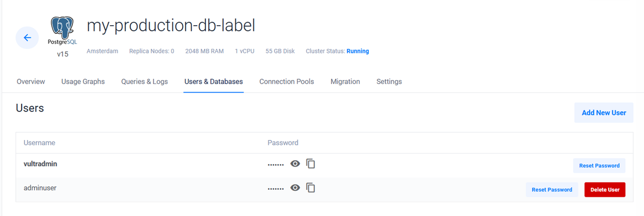Open the Queries & Logs tab
The width and height of the screenshot is (644, 216).
pyautogui.click(x=144, y=82)
